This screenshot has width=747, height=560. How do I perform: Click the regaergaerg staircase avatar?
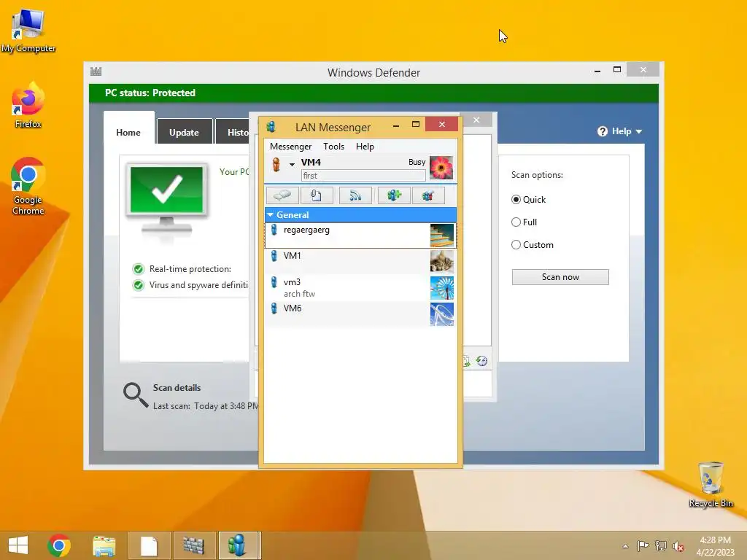click(x=441, y=236)
